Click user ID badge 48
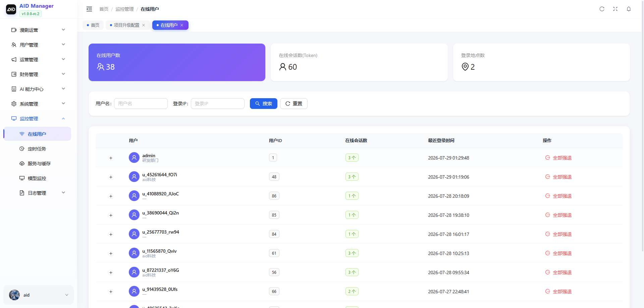 pos(274,177)
